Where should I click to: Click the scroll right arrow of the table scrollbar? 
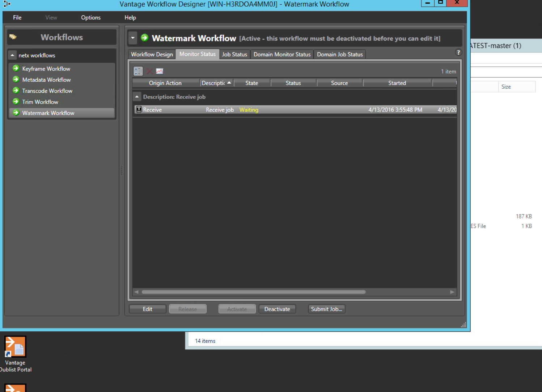pos(452,292)
